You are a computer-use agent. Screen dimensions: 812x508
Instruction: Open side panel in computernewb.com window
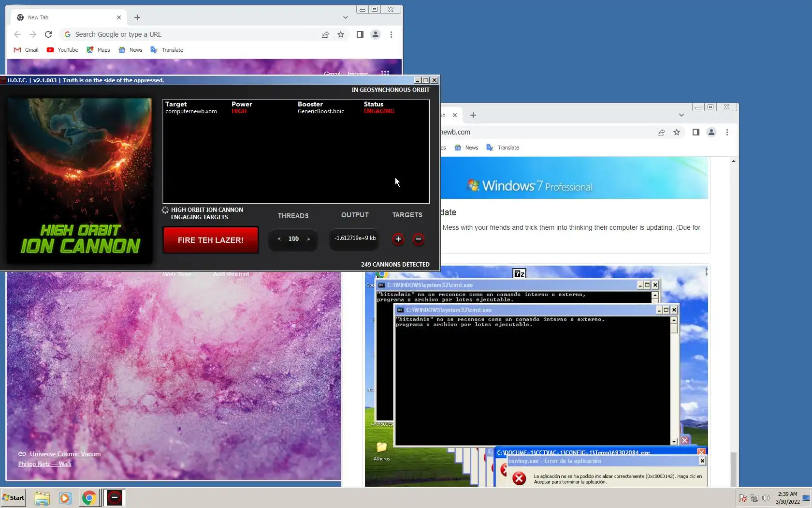click(696, 132)
